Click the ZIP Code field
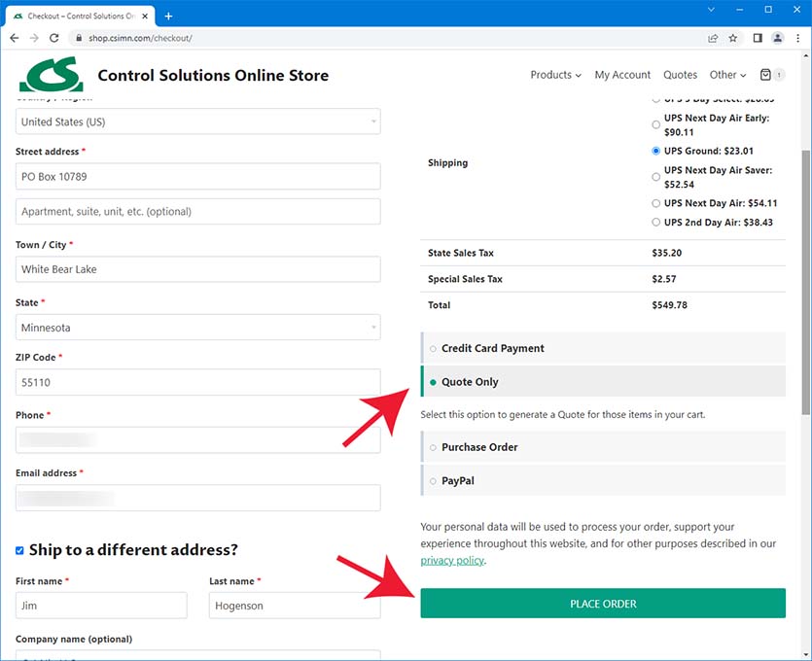This screenshot has width=812, height=661. tap(197, 382)
